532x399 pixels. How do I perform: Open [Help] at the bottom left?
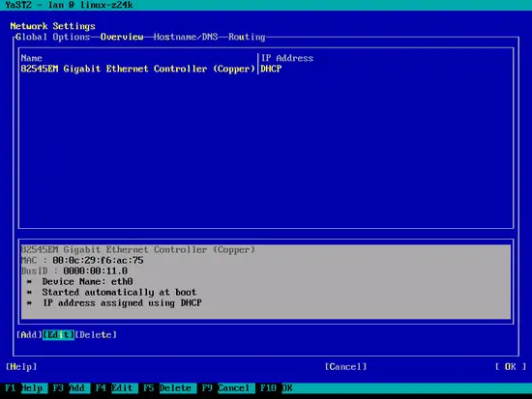click(x=21, y=366)
